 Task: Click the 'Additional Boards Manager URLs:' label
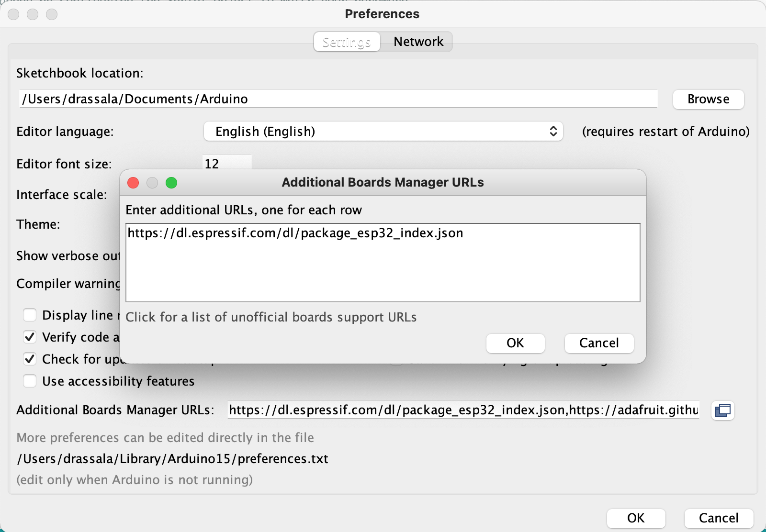pos(115,410)
